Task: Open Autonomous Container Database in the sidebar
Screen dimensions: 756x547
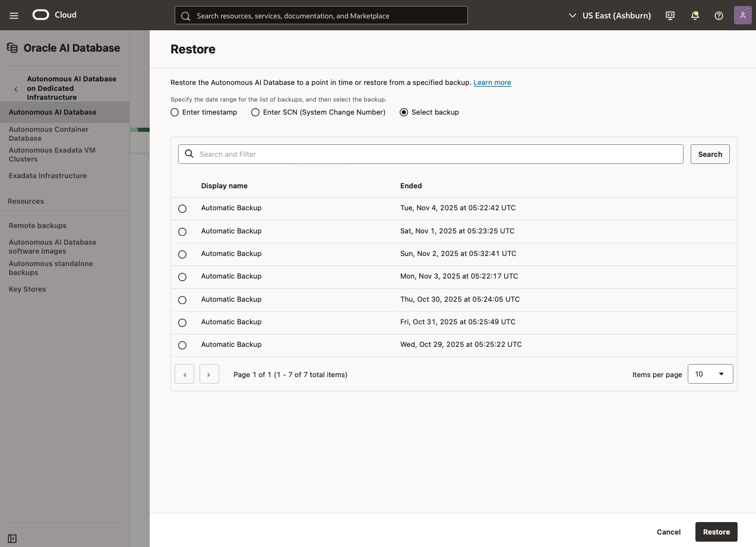Action: pos(49,134)
